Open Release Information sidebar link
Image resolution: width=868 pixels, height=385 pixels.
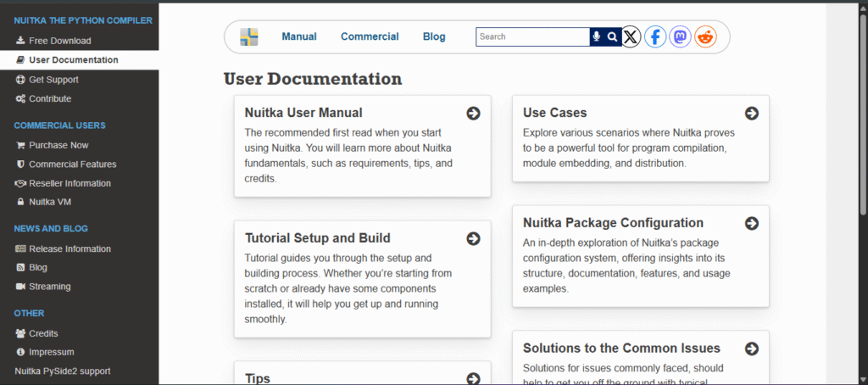click(70, 248)
